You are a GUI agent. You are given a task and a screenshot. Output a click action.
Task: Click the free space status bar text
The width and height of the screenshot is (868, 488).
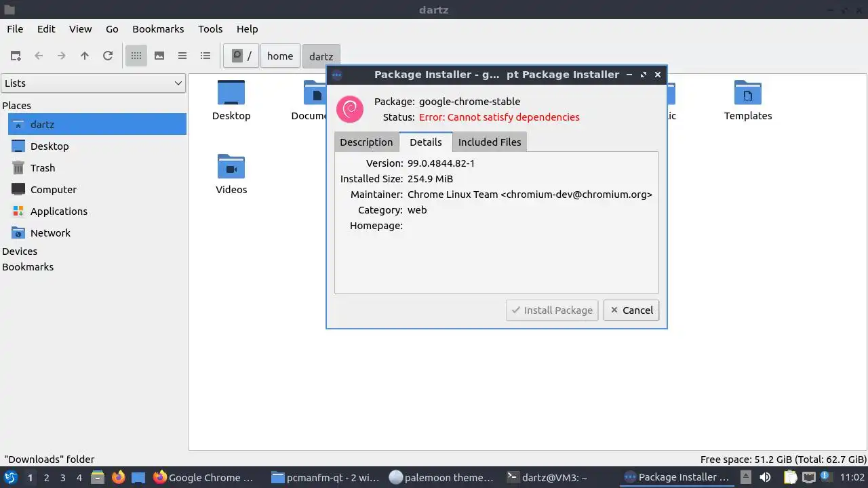click(x=783, y=459)
